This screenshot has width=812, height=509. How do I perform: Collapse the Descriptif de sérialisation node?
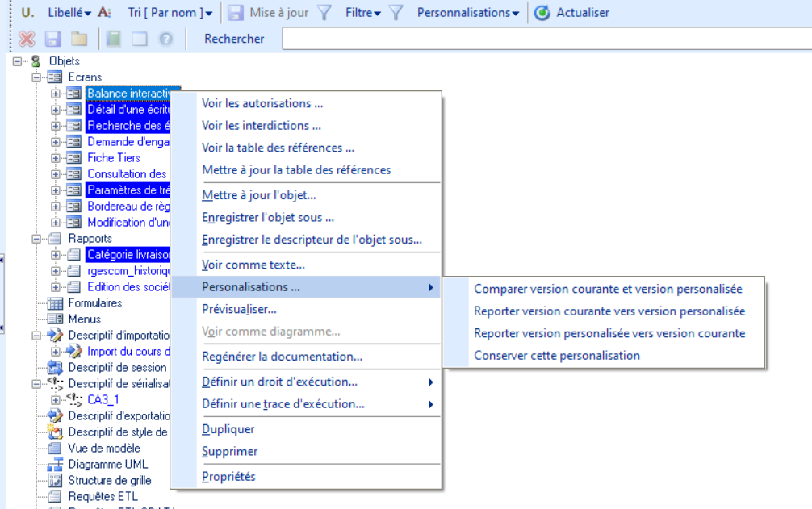(x=36, y=383)
